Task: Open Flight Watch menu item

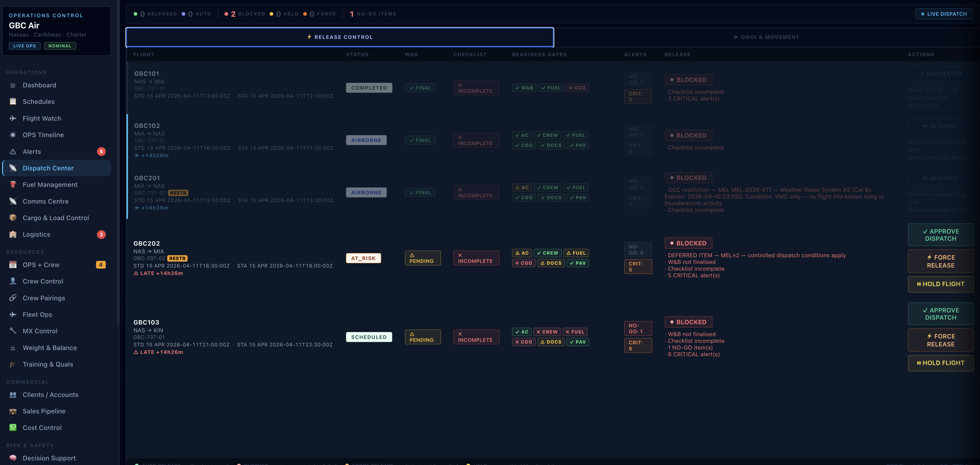Action: pos(57,119)
